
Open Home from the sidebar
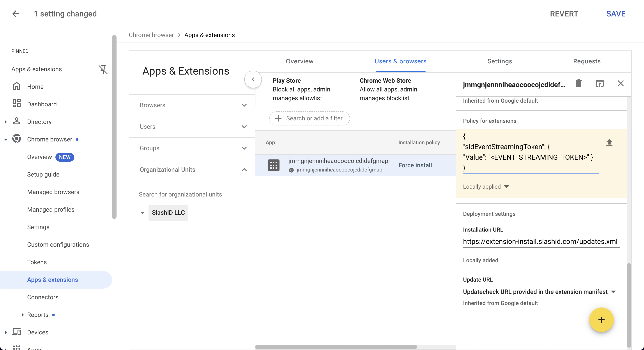pyautogui.click(x=35, y=86)
